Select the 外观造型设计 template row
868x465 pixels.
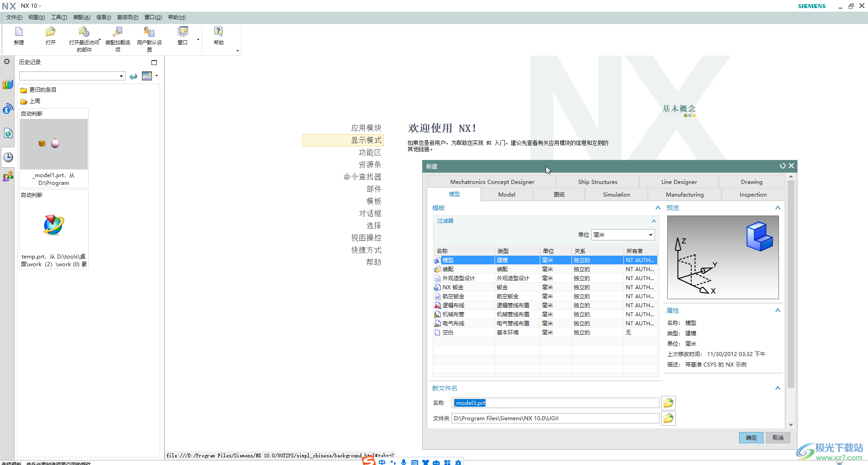(545, 278)
